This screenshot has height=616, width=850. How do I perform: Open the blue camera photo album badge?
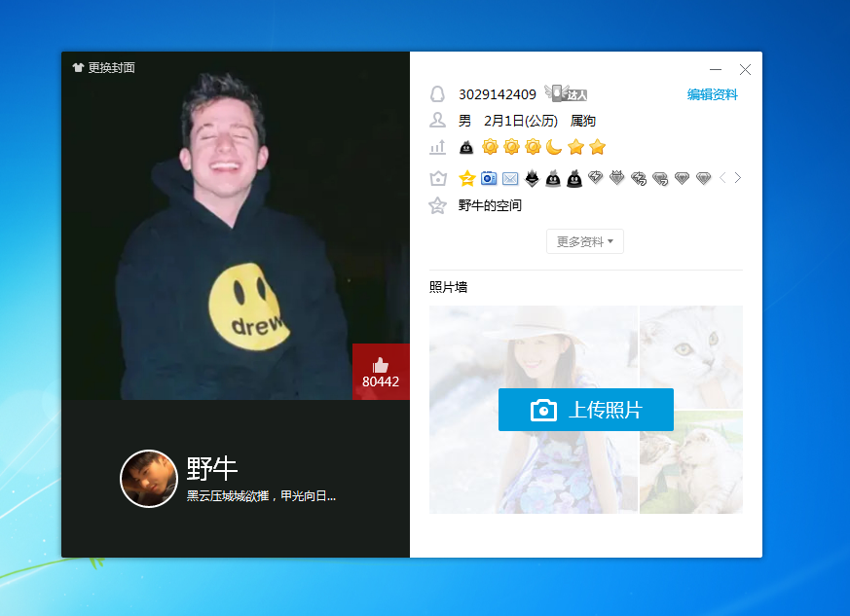(x=489, y=178)
